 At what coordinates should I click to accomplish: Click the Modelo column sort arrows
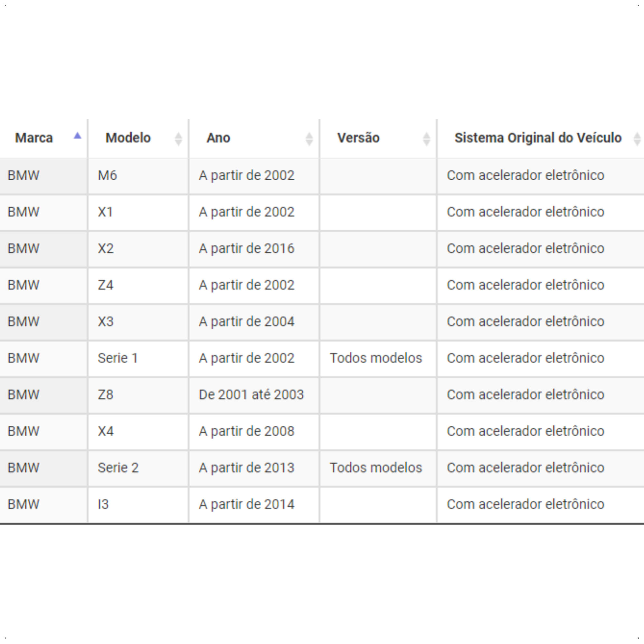pos(178,139)
